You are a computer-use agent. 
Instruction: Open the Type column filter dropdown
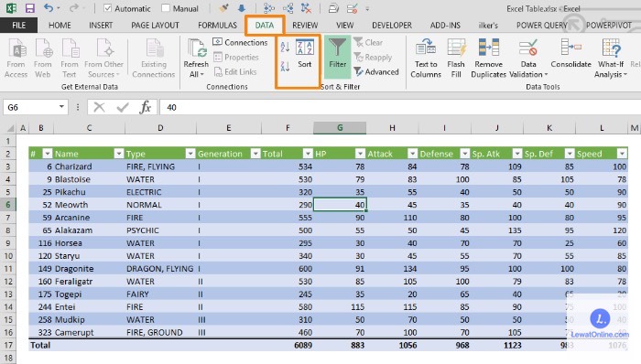pyautogui.click(x=190, y=154)
